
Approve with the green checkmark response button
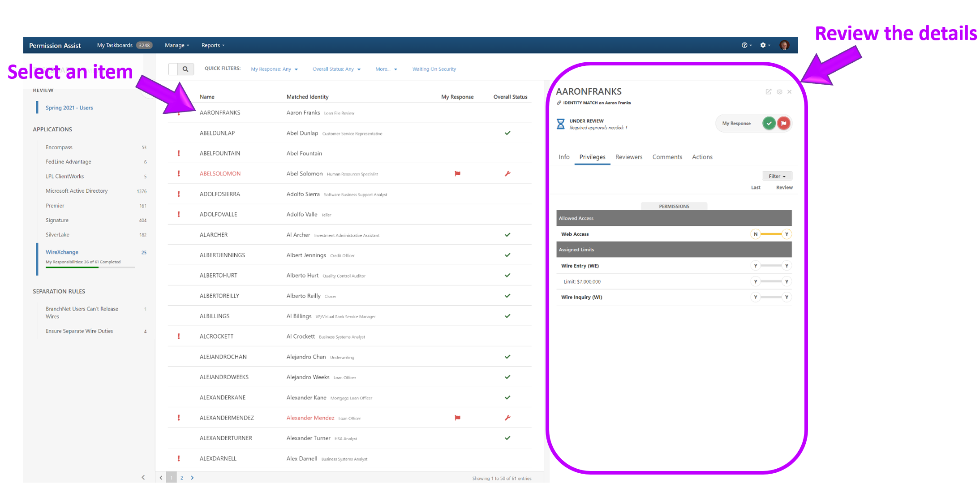pyautogui.click(x=769, y=123)
